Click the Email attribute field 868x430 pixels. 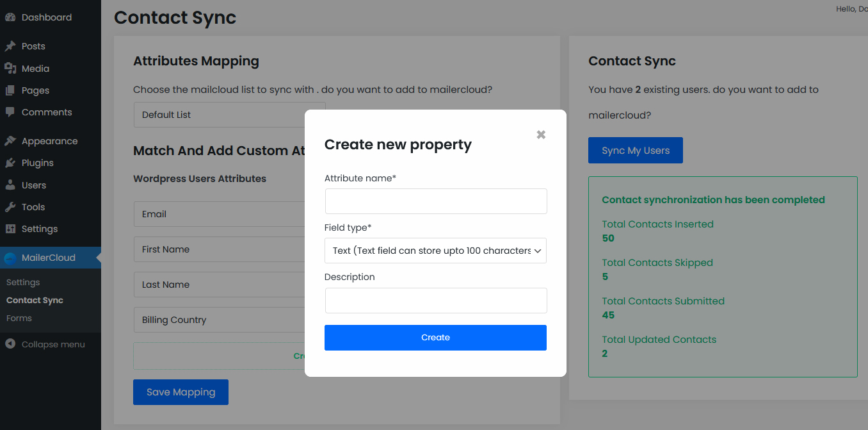(x=219, y=214)
